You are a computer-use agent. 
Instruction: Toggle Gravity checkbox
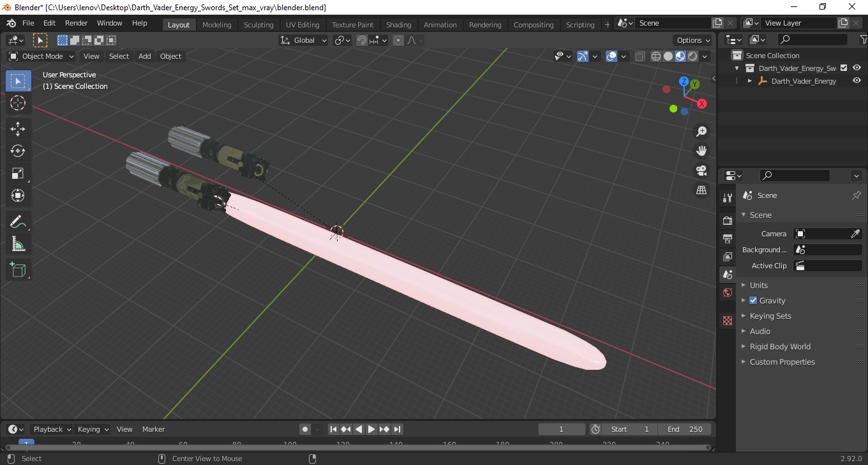[x=753, y=300]
